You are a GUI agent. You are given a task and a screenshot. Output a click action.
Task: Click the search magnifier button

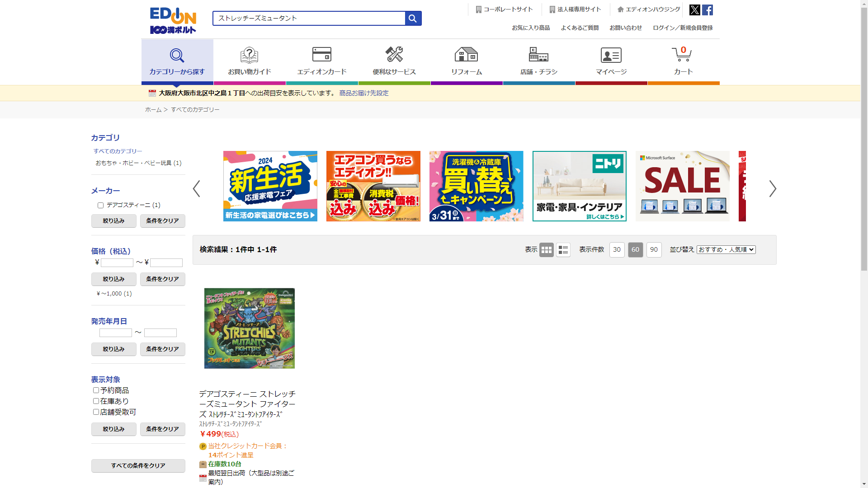coord(413,19)
